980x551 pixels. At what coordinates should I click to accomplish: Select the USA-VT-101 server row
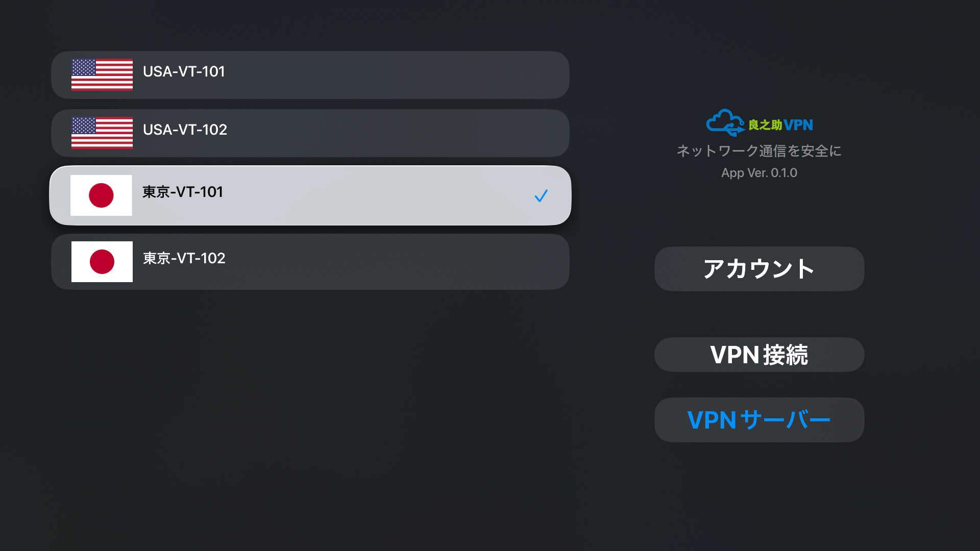pos(310,75)
